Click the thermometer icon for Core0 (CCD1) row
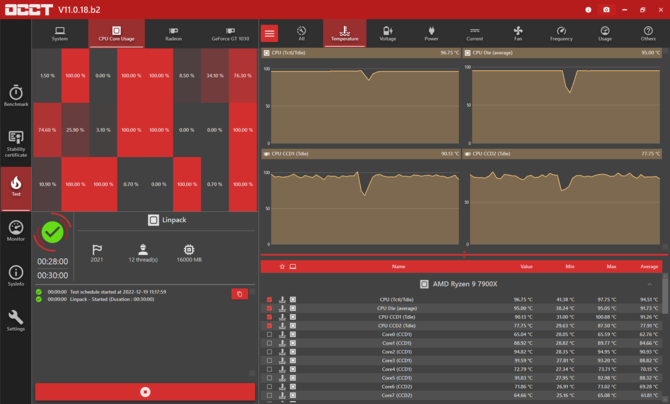670x404 pixels. (282, 334)
